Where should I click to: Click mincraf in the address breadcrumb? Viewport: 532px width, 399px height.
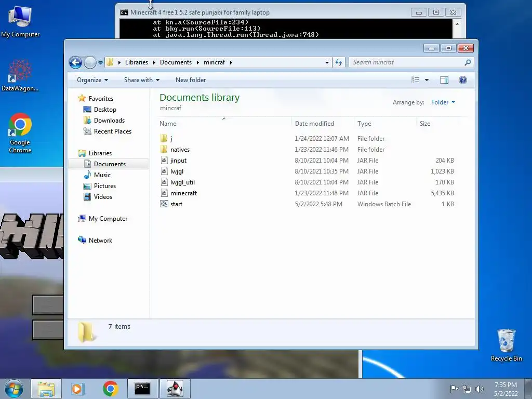point(214,62)
